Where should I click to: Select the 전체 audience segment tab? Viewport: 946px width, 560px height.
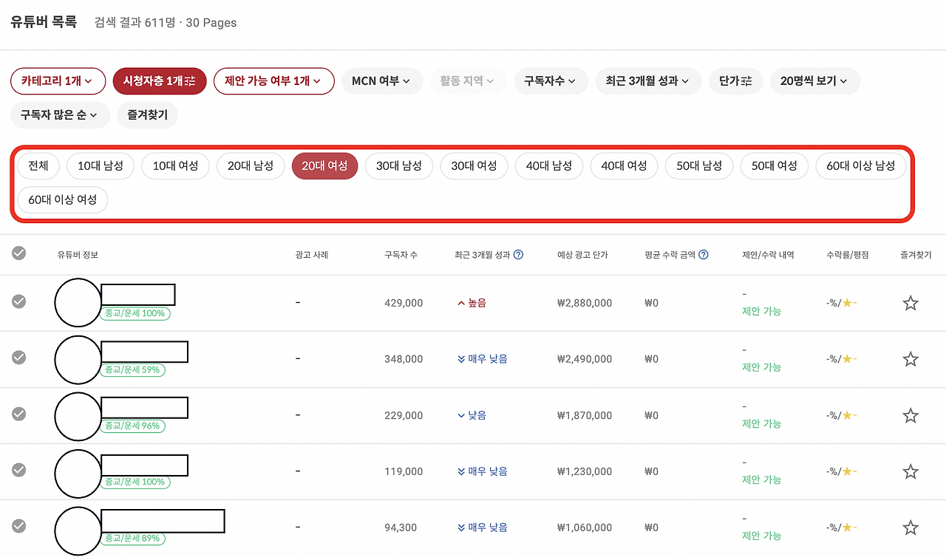[38, 165]
